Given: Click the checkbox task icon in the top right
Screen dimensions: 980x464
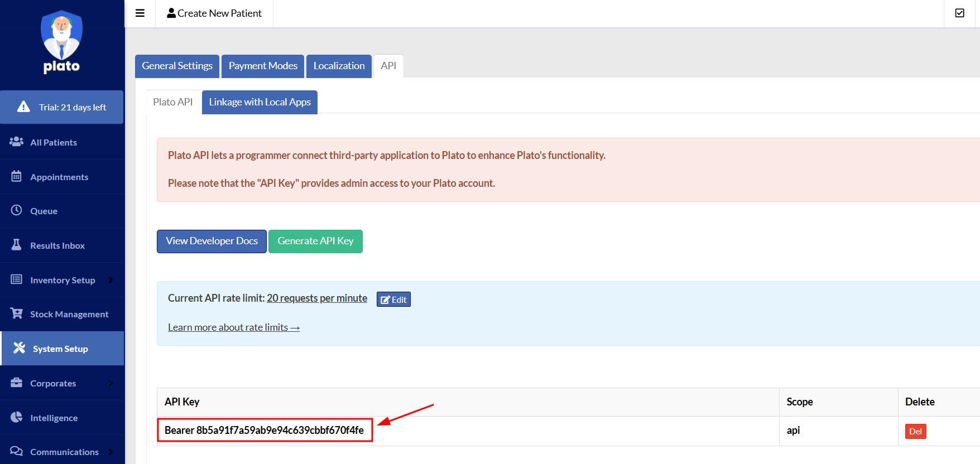Looking at the screenshot, I should [959, 13].
